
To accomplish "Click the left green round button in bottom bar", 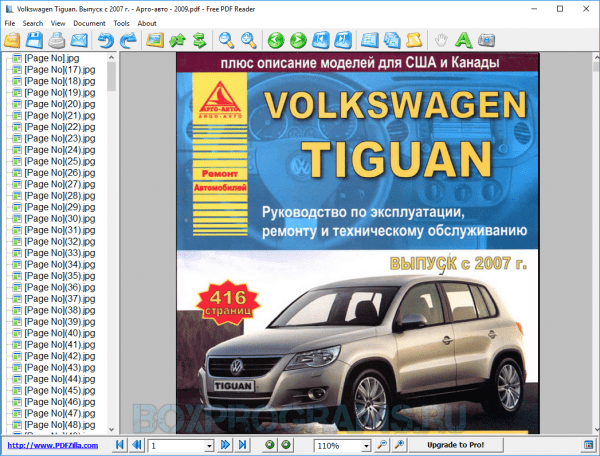I will click(x=270, y=445).
